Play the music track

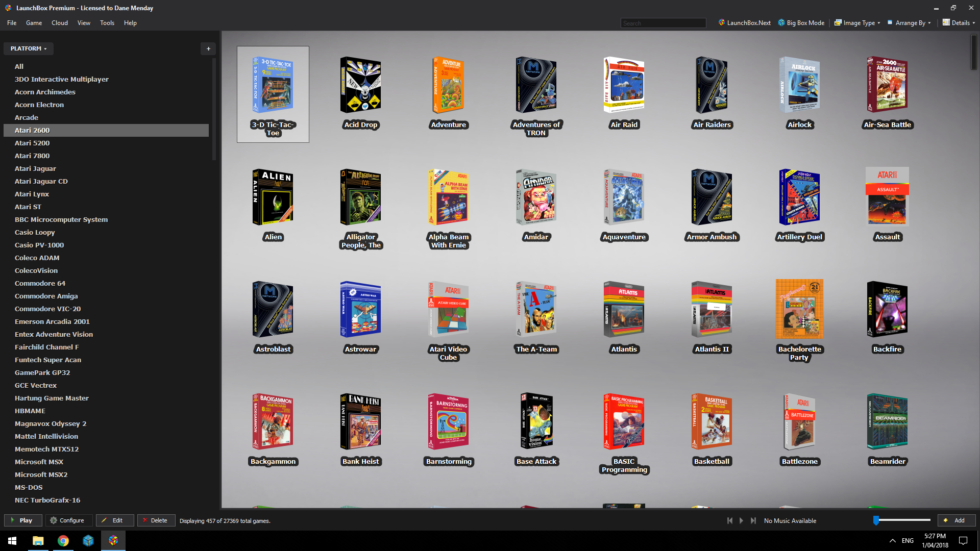pyautogui.click(x=742, y=520)
